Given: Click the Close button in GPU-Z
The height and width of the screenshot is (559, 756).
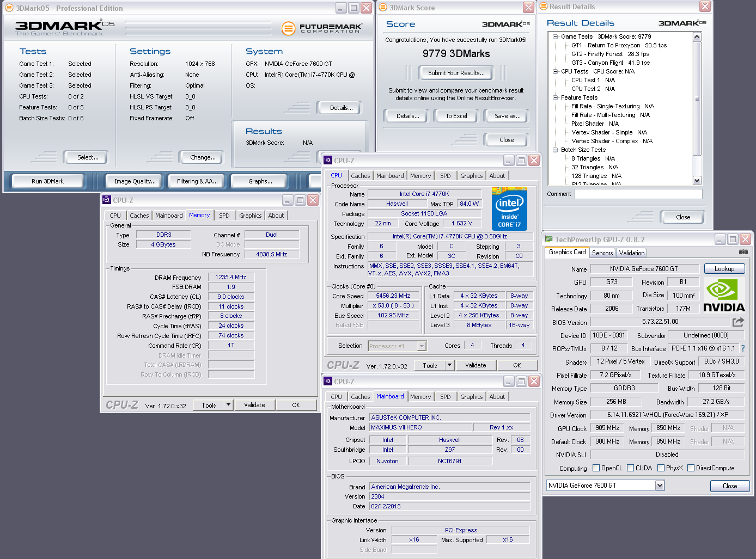Looking at the screenshot, I should point(729,486).
